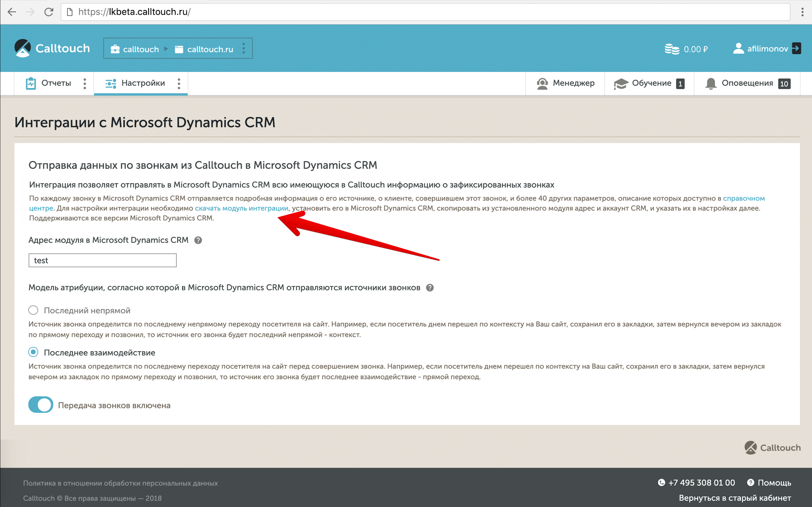Expand the Настройки three-dot submenu

point(179,83)
